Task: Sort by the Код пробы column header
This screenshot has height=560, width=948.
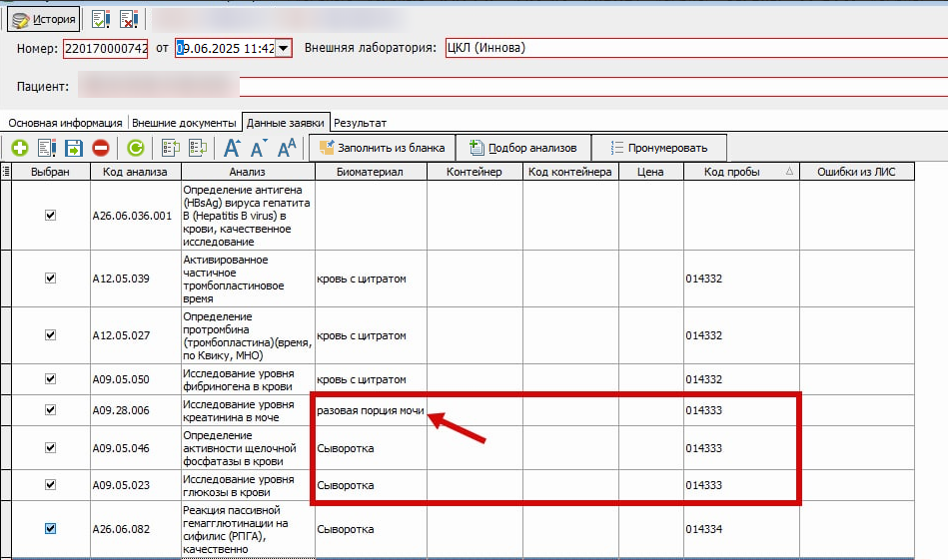Action: coord(731,172)
